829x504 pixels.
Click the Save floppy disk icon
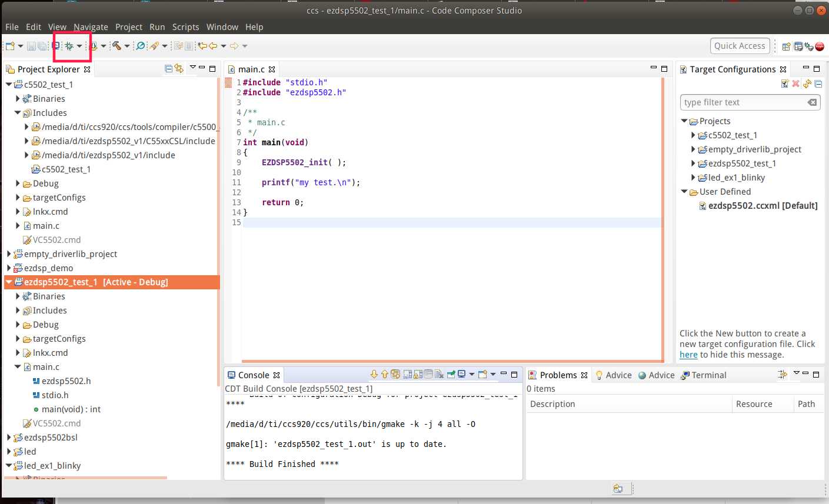click(31, 46)
